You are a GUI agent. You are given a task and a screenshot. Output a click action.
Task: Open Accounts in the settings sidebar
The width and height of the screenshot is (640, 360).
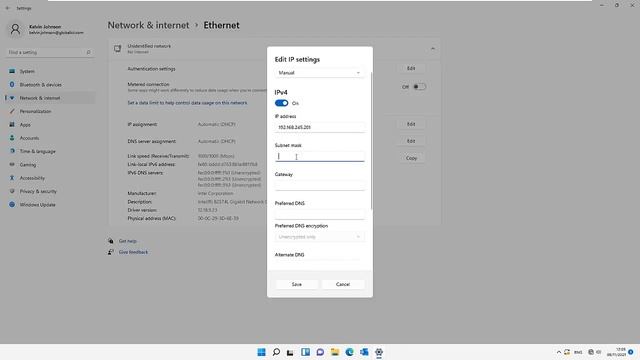pos(50,138)
